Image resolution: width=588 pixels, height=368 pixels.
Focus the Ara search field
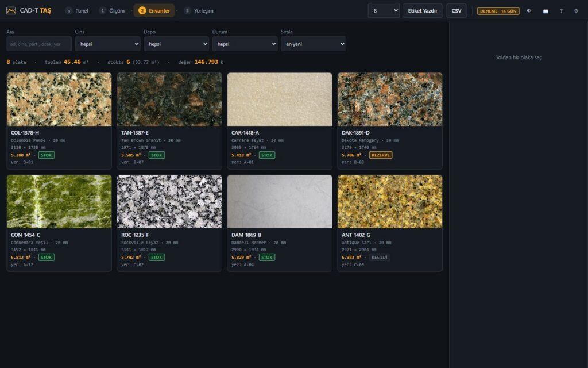[39, 44]
